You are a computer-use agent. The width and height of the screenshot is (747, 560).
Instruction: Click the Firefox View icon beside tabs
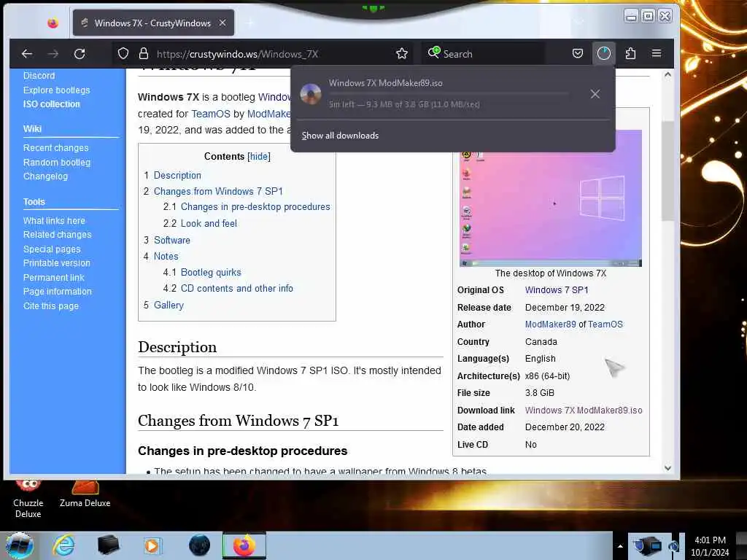(53, 23)
